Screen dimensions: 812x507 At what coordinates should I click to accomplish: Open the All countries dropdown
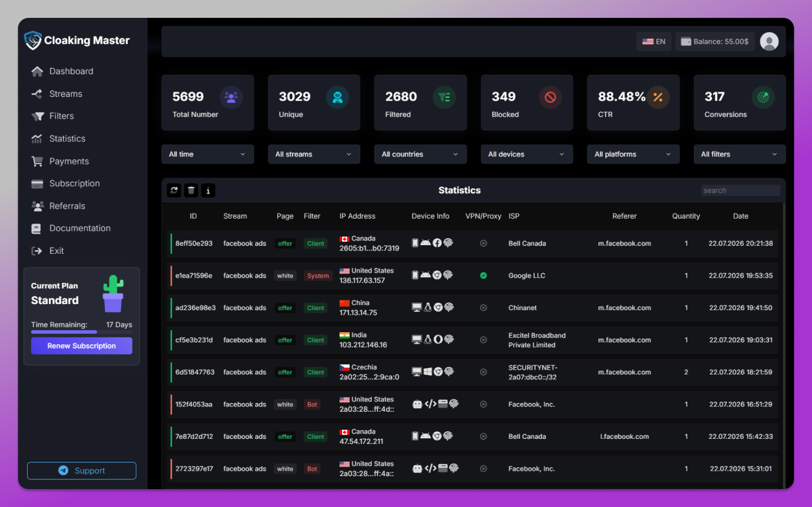pos(420,154)
